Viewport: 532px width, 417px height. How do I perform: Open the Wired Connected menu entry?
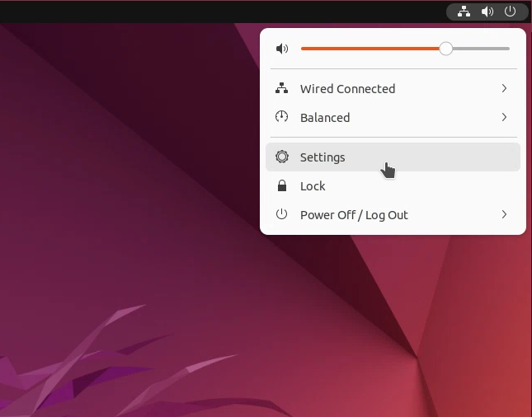click(347, 89)
